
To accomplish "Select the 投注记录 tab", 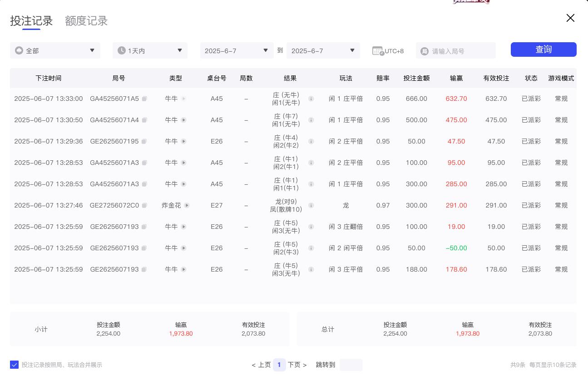I will (x=31, y=21).
